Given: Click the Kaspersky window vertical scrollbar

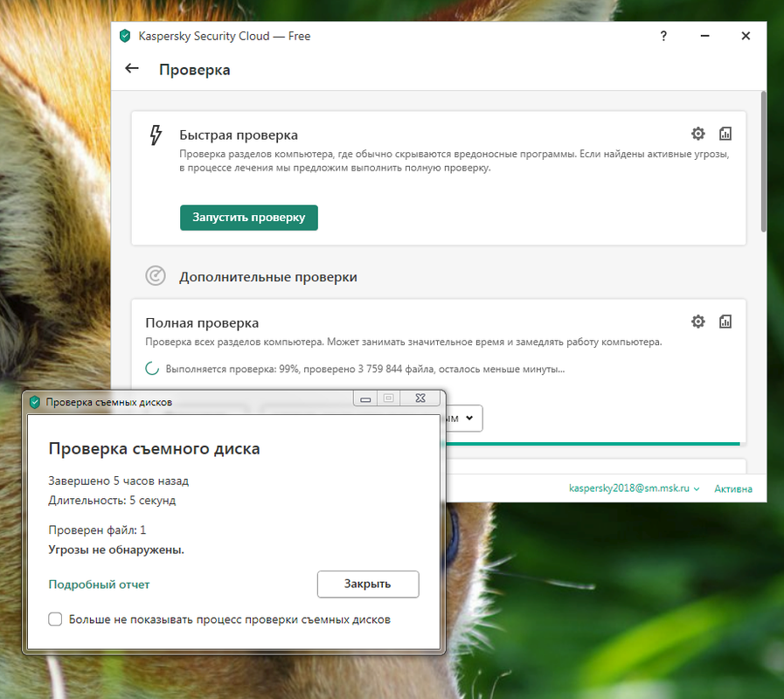Looking at the screenshot, I should [x=763, y=162].
